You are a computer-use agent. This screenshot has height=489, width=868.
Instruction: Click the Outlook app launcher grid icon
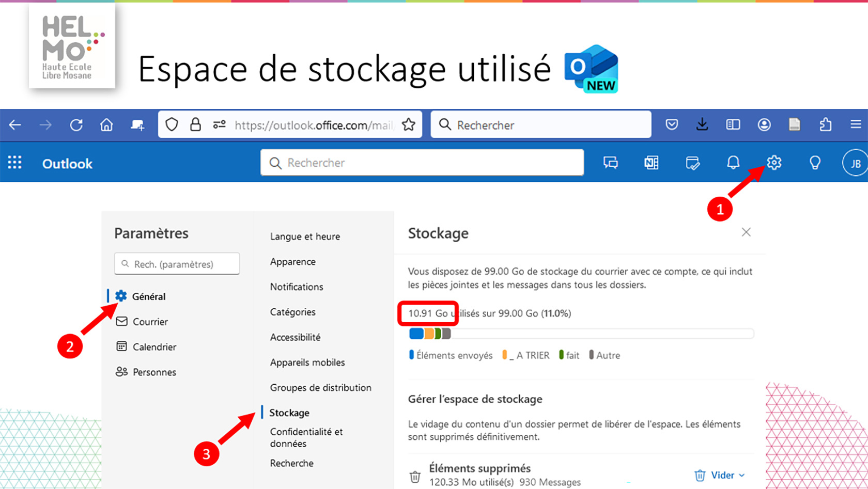coord(15,163)
